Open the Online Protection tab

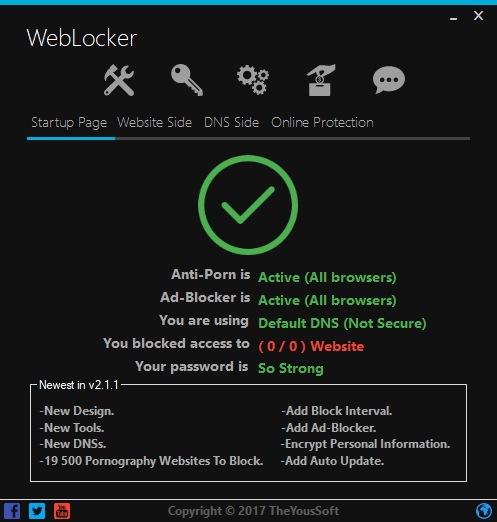click(x=322, y=123)
